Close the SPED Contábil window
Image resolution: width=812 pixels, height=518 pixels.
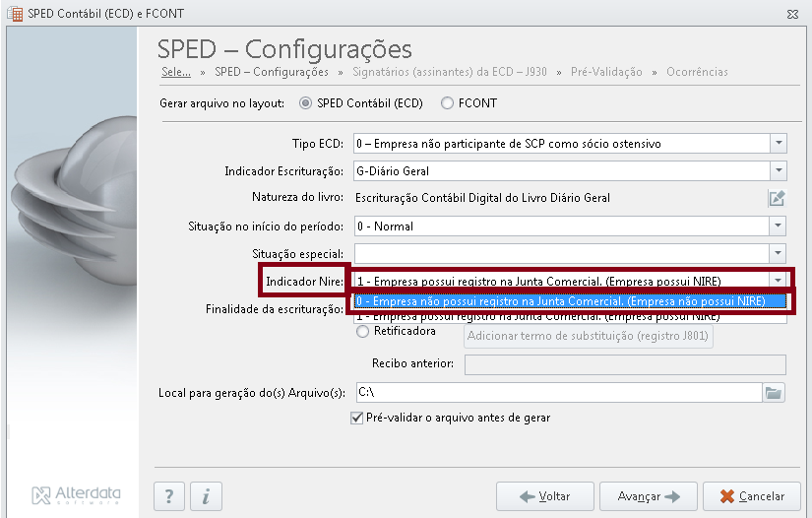[792, 14]
